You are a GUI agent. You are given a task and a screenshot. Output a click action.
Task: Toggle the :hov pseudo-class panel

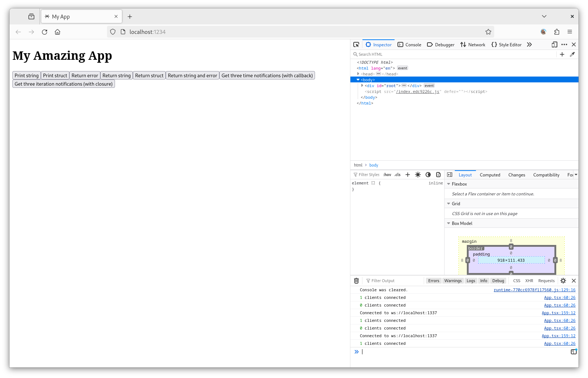[x=387, y=175]
